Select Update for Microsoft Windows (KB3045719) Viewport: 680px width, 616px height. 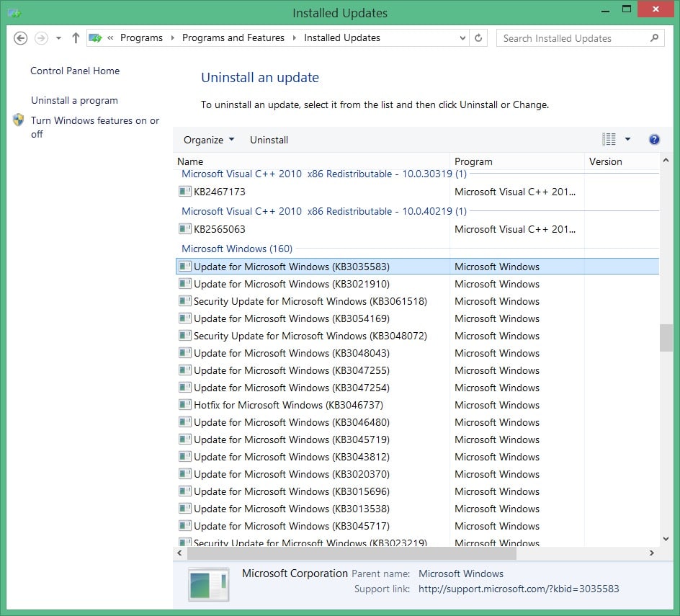click(417, 439)
